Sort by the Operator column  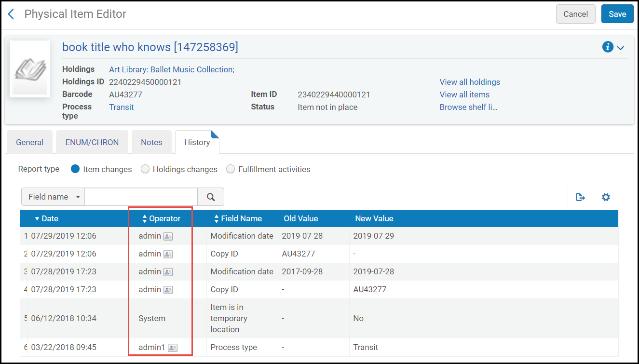(161, 218)
